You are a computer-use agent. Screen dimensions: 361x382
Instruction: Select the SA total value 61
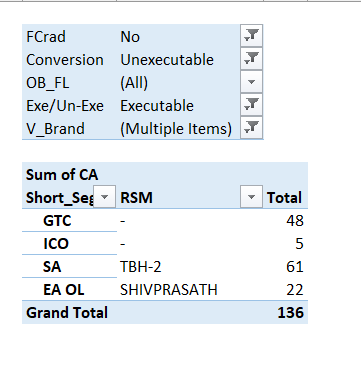pos(285,266)
